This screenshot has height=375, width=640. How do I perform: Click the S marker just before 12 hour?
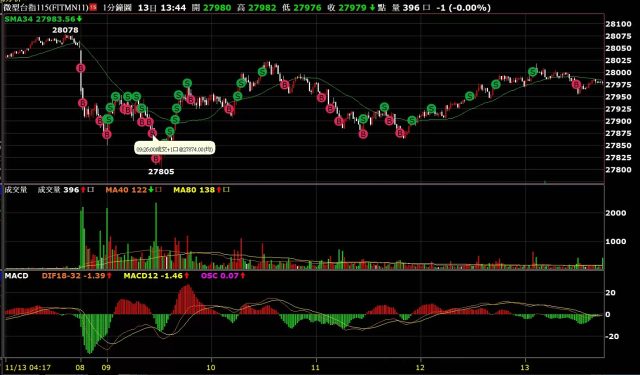(412, 120)
